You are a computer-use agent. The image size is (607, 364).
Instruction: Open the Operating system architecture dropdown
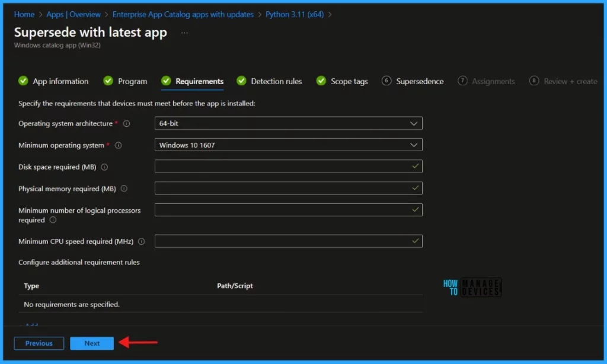point(289,123)
